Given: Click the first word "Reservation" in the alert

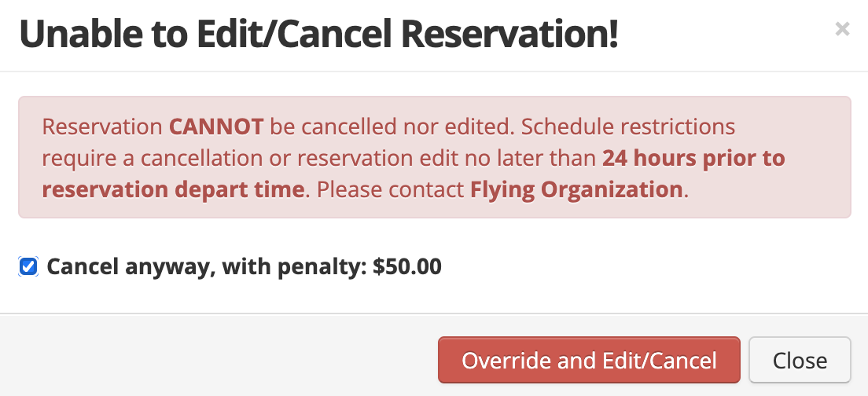Looking at the screenshot, I should pyautogui.click(x=102, y=127).
